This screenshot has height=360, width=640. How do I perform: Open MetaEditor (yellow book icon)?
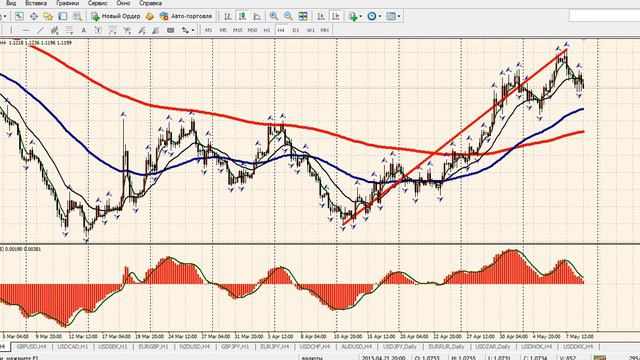pos(150,16)
